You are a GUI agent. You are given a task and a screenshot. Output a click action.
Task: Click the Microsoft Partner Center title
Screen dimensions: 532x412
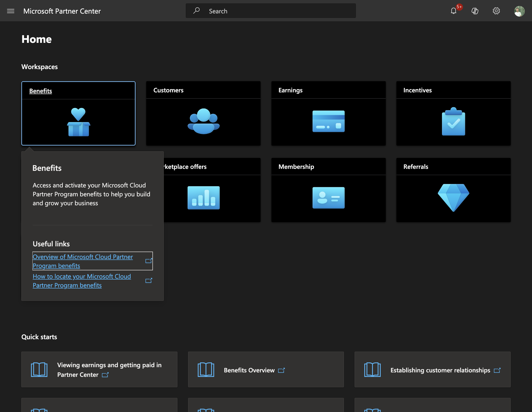pos(62,11)
